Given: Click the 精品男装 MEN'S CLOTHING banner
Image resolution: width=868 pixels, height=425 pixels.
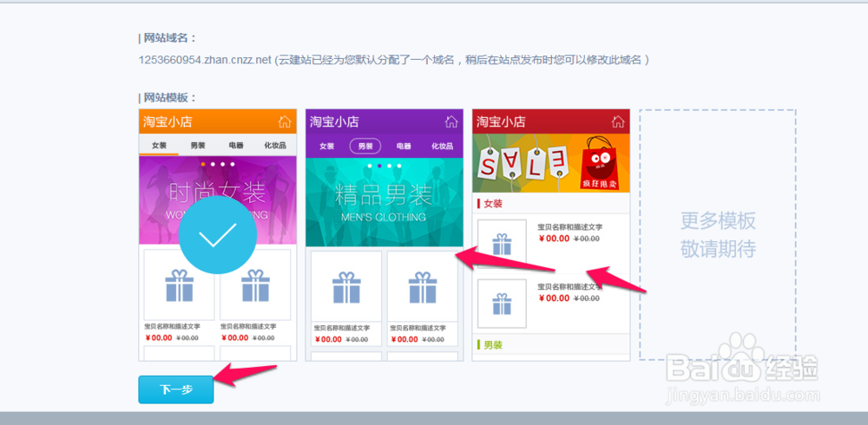Looking at the screenshot, I should (384, 202).
